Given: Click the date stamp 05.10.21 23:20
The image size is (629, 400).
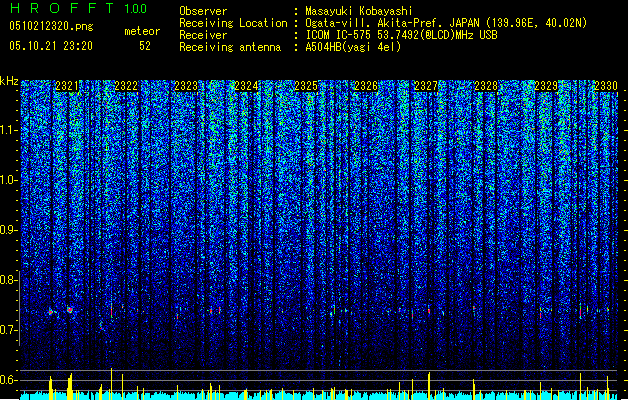Looking at the screenshot, I should click(x=51, y=46).
